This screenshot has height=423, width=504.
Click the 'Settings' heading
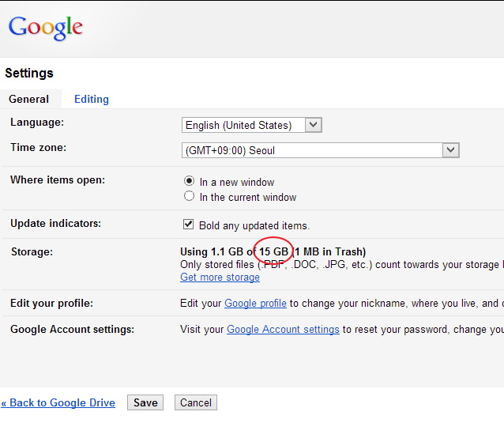[29, 73]
